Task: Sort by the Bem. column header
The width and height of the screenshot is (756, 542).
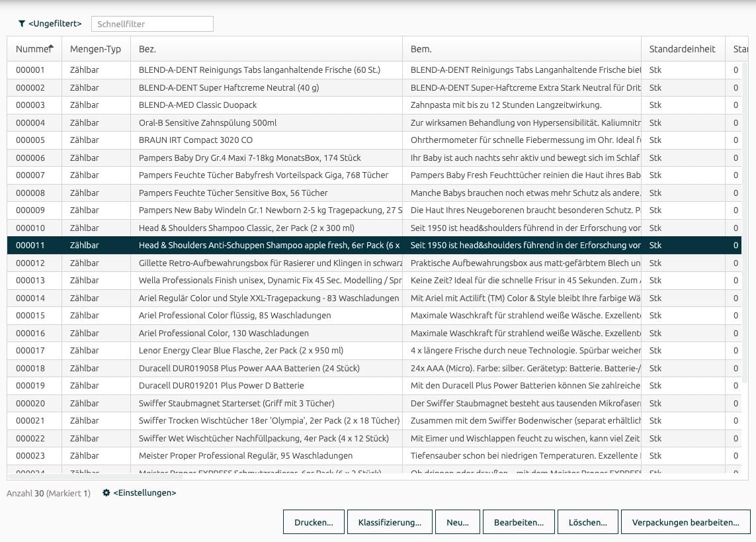Action: pos(522,49)
